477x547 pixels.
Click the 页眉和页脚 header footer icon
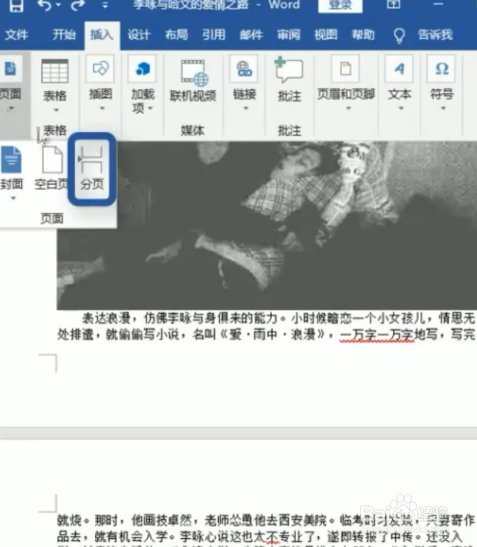[345, 69]
